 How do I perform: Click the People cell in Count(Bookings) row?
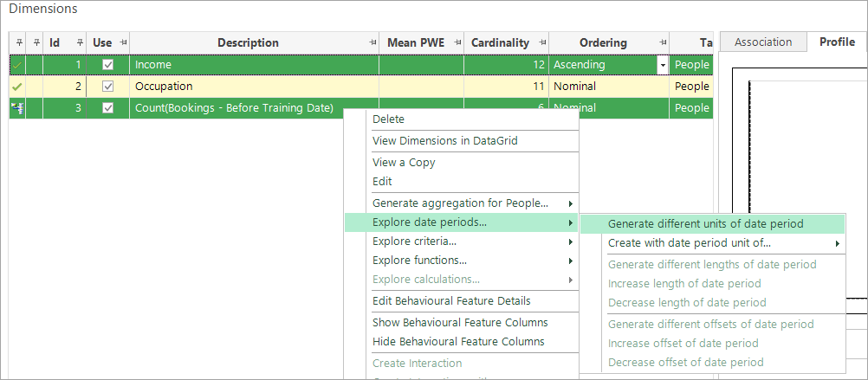(691, 108)
